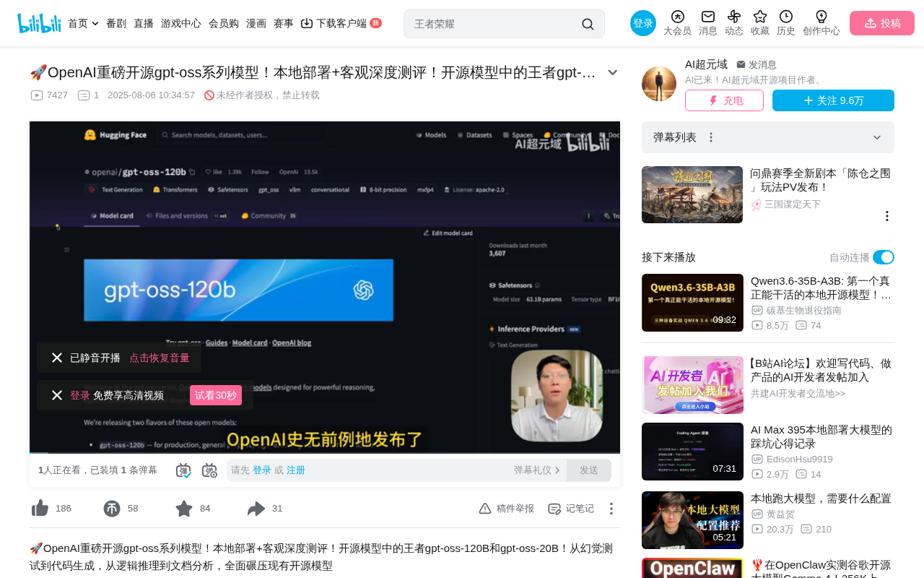Click 下载客户端 download icon

(x=307, y=23)
